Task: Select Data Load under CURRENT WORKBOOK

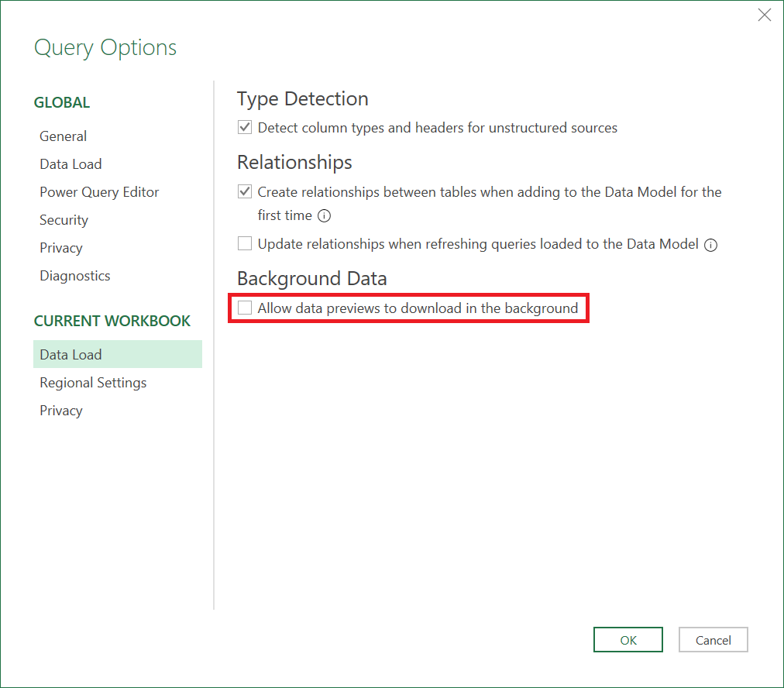Action: coord(70,354)
